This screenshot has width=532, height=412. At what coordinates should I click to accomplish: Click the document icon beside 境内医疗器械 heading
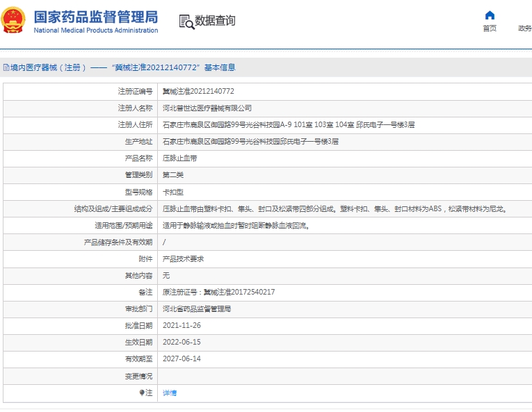[x=6, y=67]
